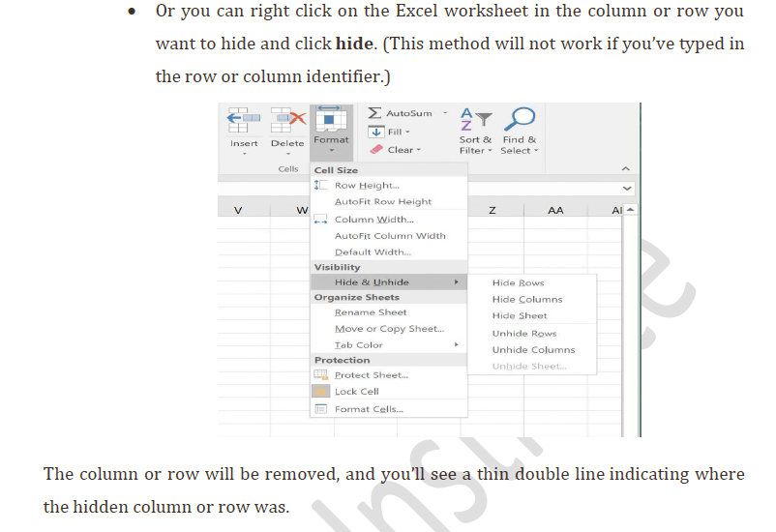Click the vertical scrollbar up arrow
776x532 pixels.
pyautogui.click(x=632, y=210)
